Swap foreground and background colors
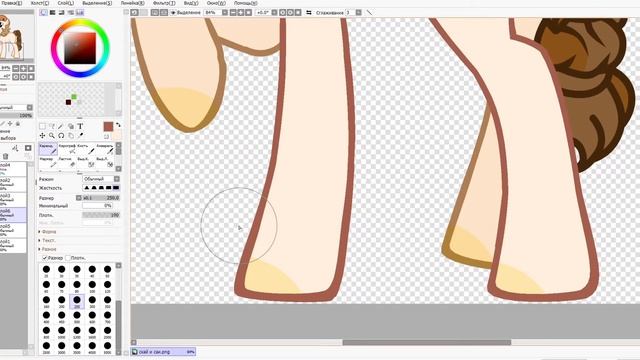Screen dimensions: 640x360 pos(118,125)
